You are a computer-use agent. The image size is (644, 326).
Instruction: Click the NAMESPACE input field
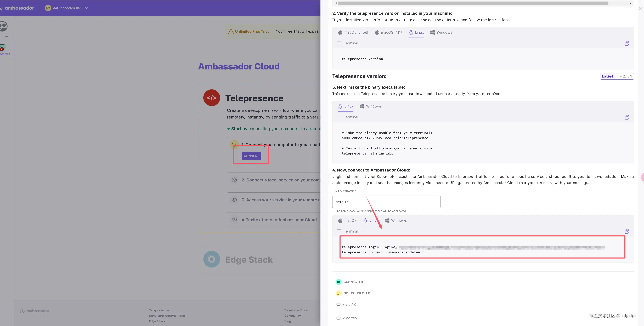tap(386, 202)
